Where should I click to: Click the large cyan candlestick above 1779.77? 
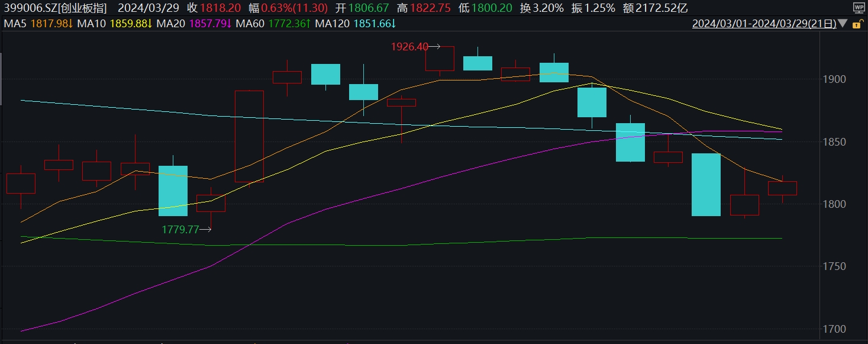[x=173, y=191]
